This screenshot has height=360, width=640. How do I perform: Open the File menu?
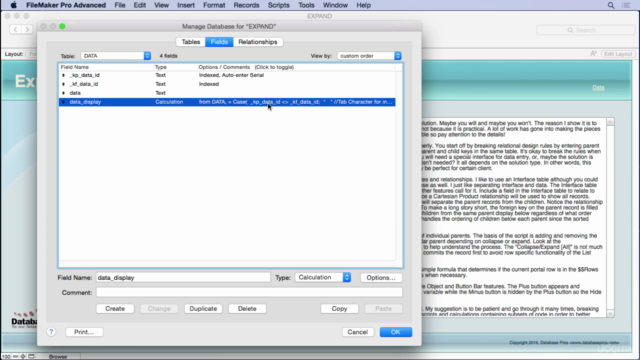tap(120, 5)
